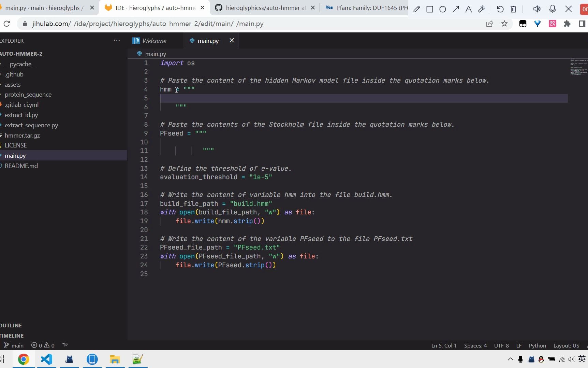The width and height of the screenshot is (588, 368).
Task: Open hmmer.tar.gz in explorer
Action: [22, 136]
